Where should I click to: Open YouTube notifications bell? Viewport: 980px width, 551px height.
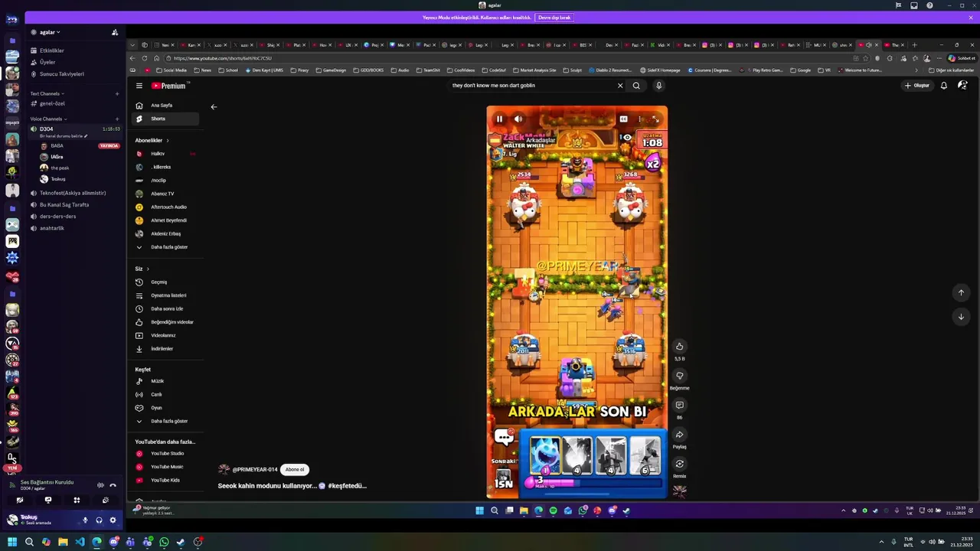pos(943,86)
